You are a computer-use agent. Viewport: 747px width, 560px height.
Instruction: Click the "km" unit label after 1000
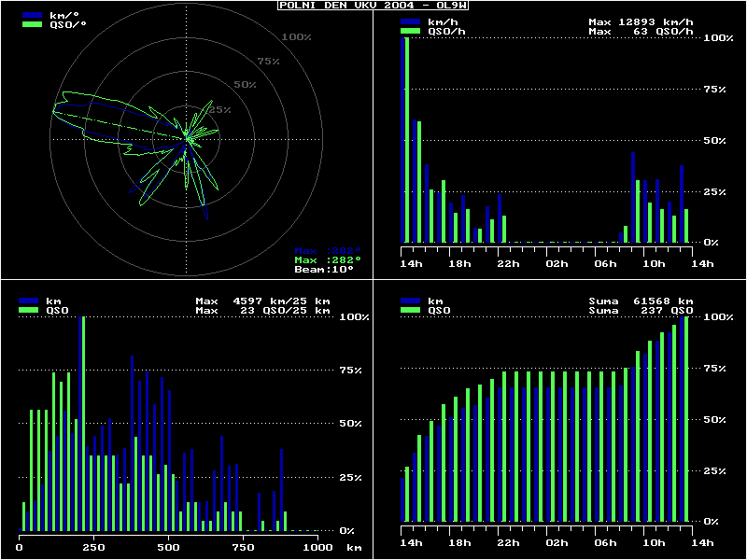354,548
